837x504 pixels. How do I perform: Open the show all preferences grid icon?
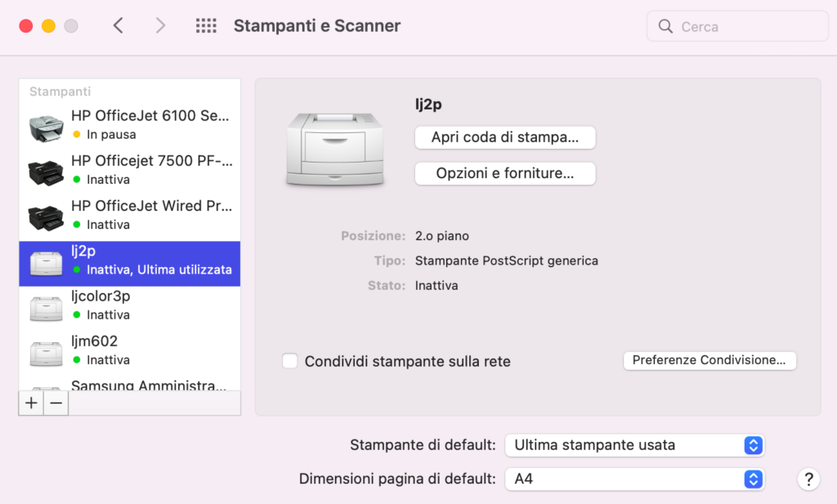coord(206,25)
